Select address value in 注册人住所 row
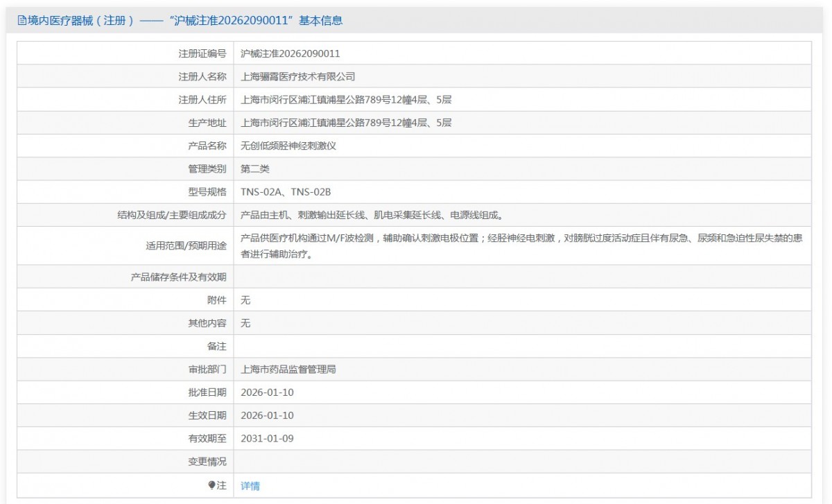832x504 pixels. [346, 100]
